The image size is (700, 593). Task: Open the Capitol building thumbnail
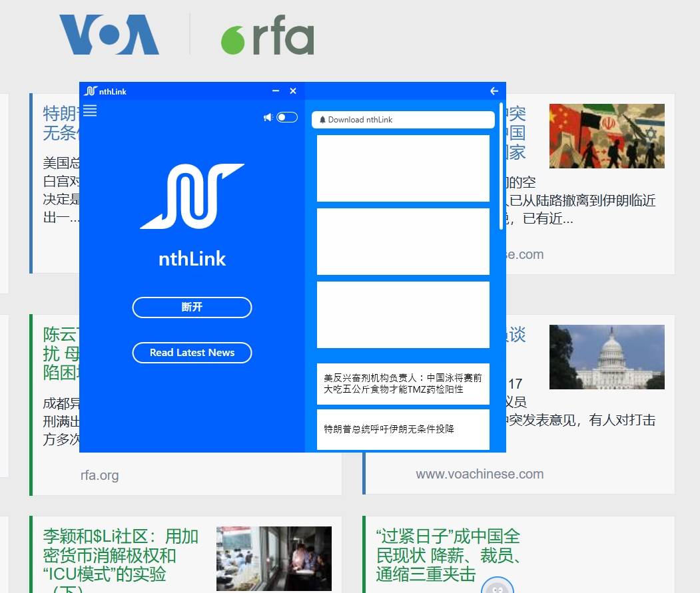607,357
